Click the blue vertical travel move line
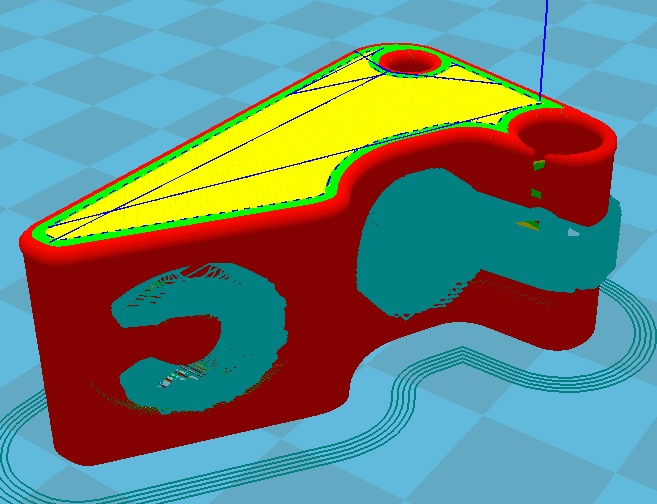The image size is (657, 504). click(x=543, y=50)
